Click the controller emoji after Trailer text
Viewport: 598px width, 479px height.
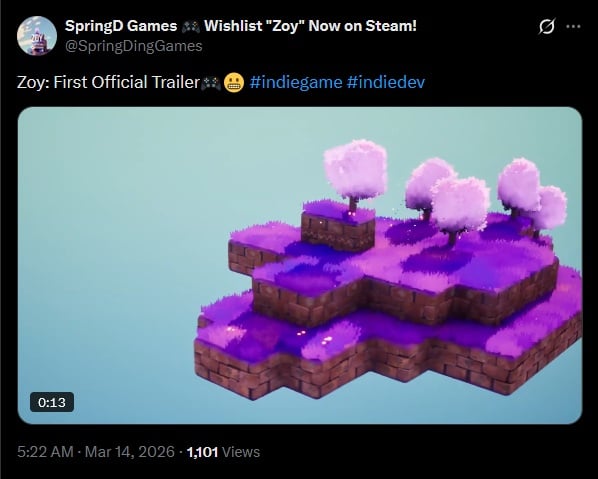click(211, 83)
